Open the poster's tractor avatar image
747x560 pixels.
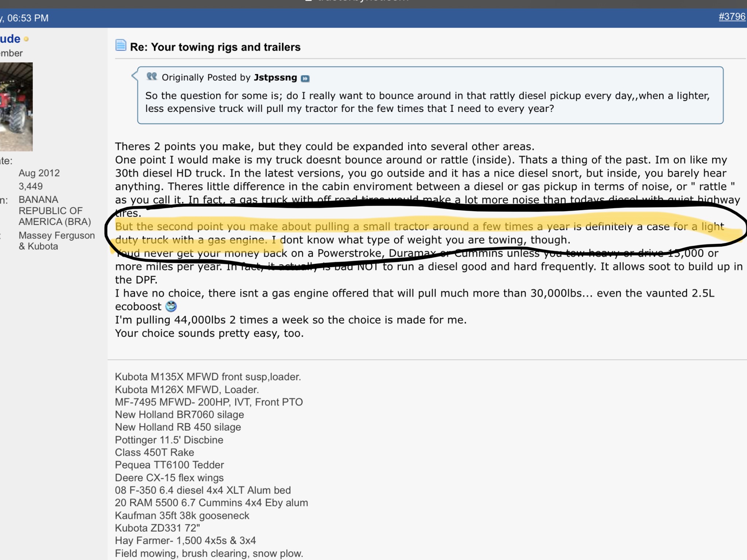(x=16, y=107)
